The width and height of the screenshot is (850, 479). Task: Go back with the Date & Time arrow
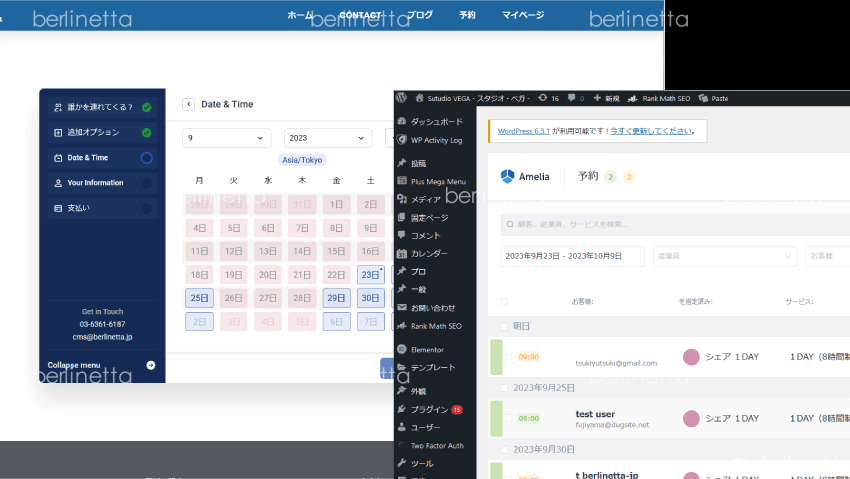[x=188, y=104]
